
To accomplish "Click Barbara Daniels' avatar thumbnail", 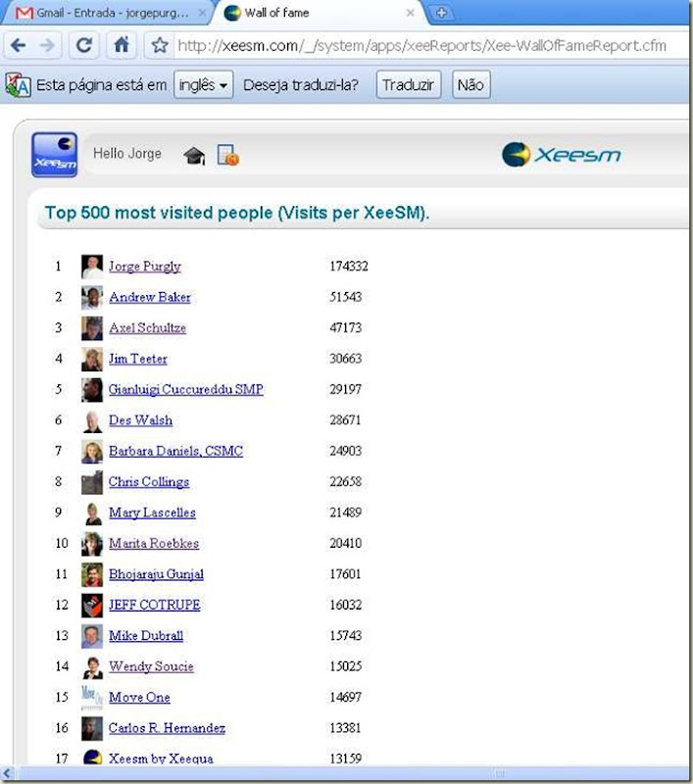I will point(92,452).
